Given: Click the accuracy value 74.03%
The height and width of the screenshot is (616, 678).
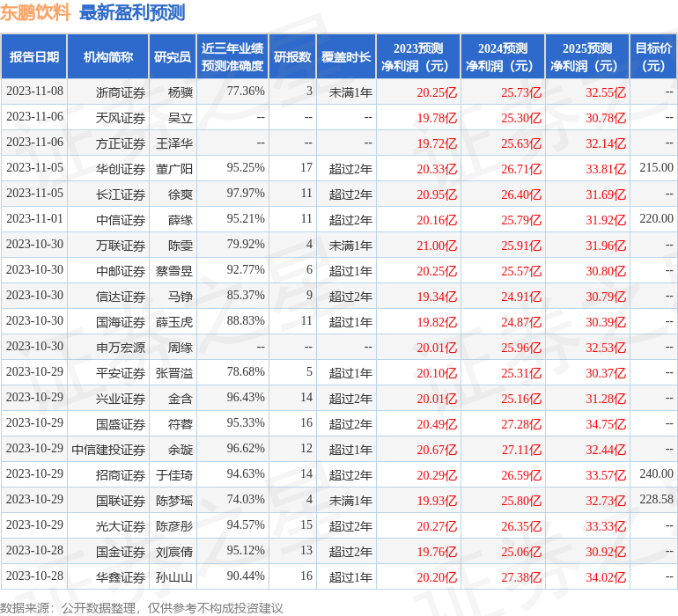Looking at the screenshot, I should click(x=246, y=499).
